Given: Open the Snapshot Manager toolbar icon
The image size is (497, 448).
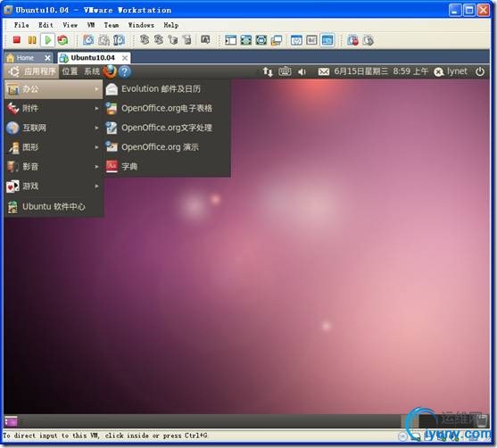Looking at the screenshot, I should 120,40.
